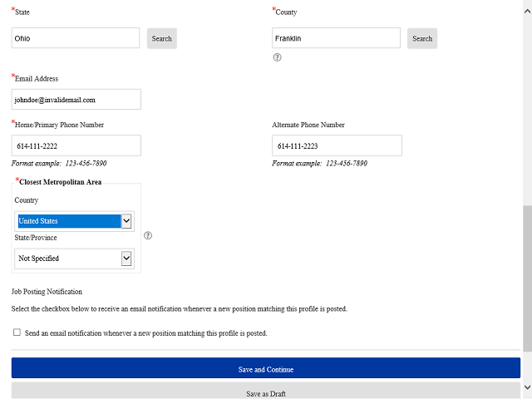
Task: Click Search button next to County field
Action: tap(422, 38)
